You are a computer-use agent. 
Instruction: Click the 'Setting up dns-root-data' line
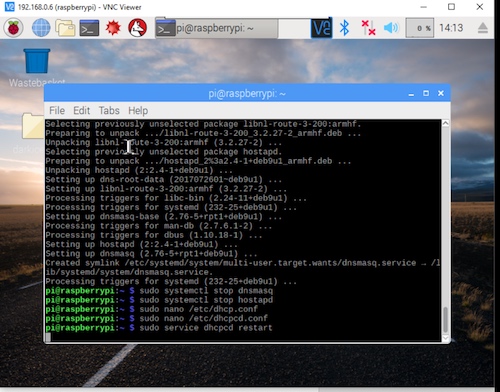pos(163,179)
